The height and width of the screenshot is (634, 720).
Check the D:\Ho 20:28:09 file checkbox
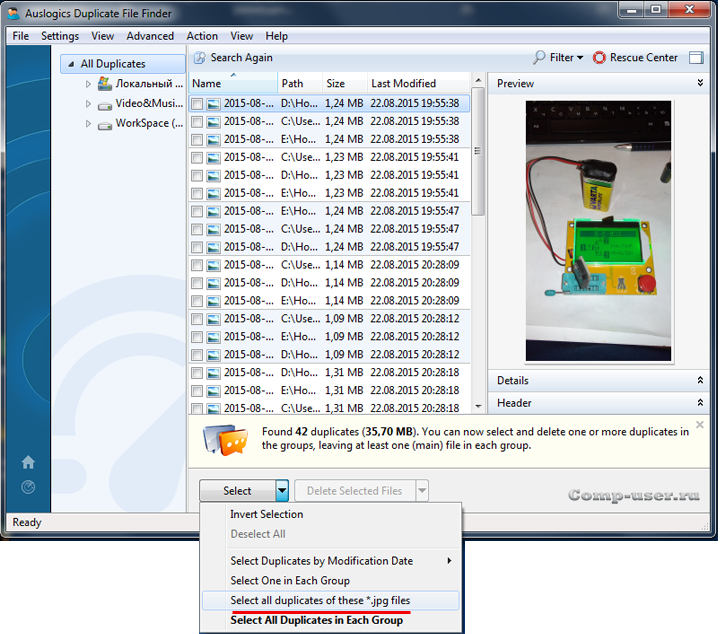pos(197,283)
